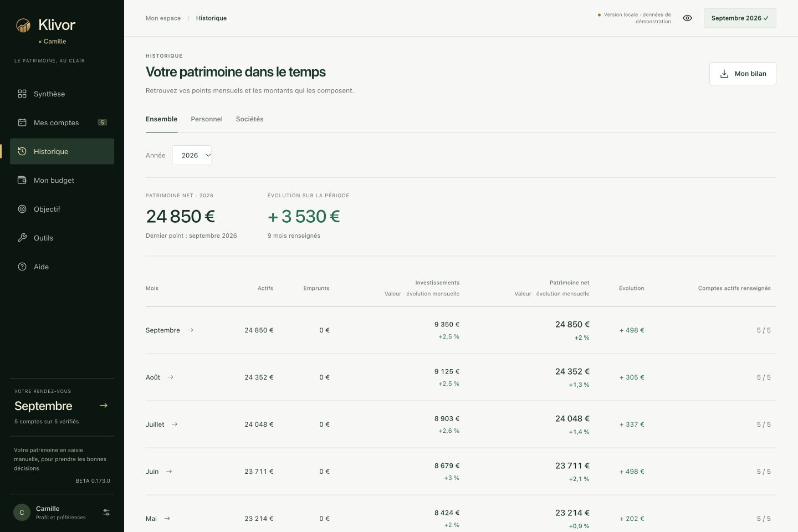
Task: Switch to the Personnel tab
Action: pos(207,119)
